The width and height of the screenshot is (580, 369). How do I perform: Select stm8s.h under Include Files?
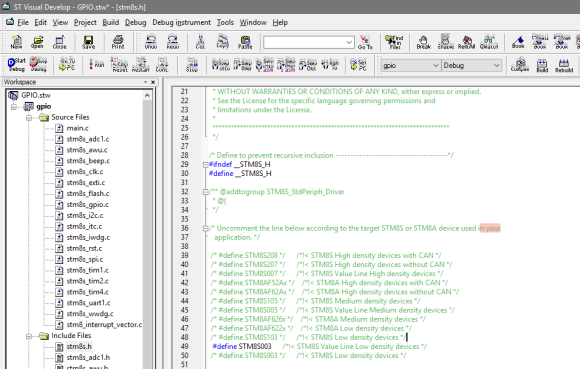click(x=79, y=347)
